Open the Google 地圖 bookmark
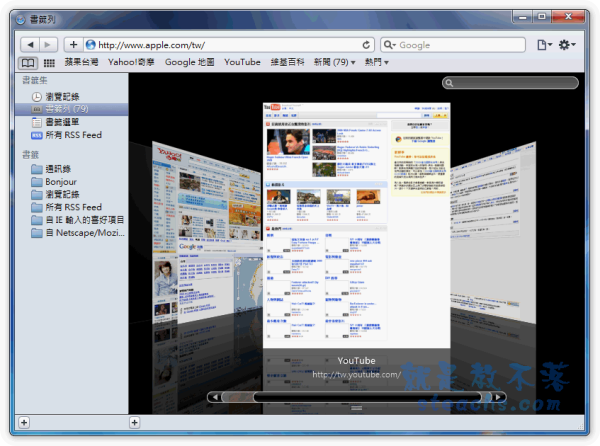Viewport: 600px width, 446px height. 189,62
